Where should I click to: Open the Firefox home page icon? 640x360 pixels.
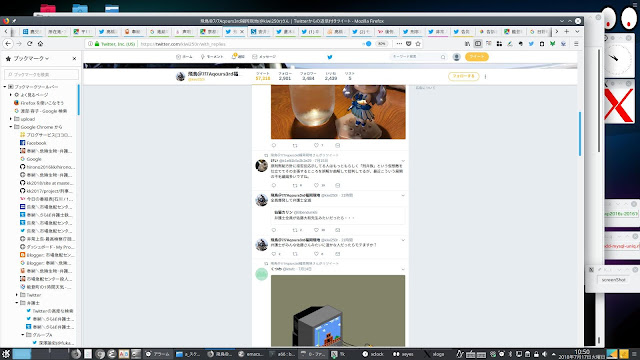40,44
